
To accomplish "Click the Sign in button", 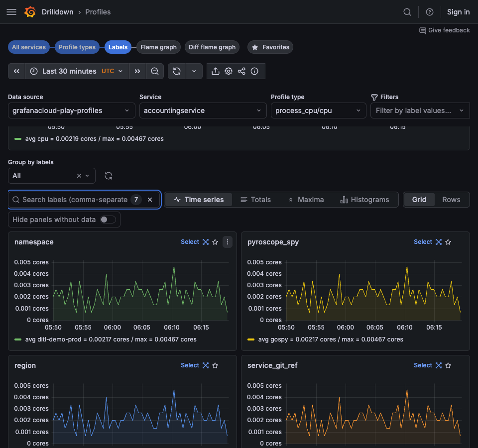I will pos(458,12).
